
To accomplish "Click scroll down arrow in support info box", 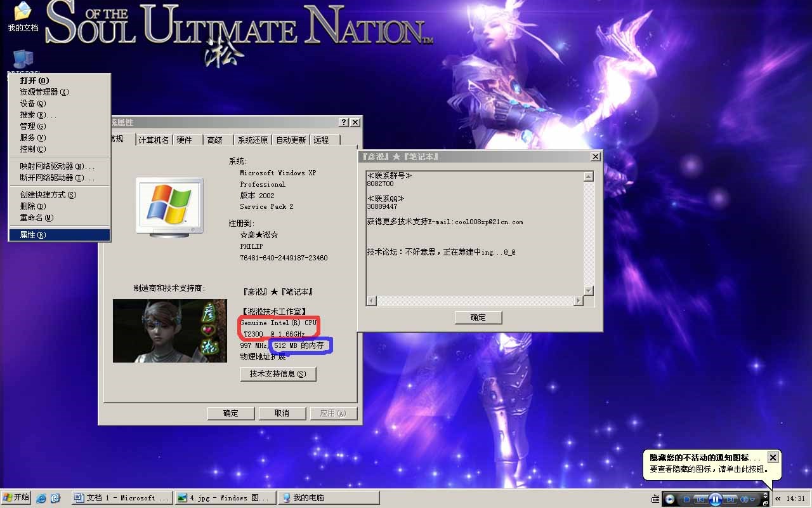I will (589, 290).
